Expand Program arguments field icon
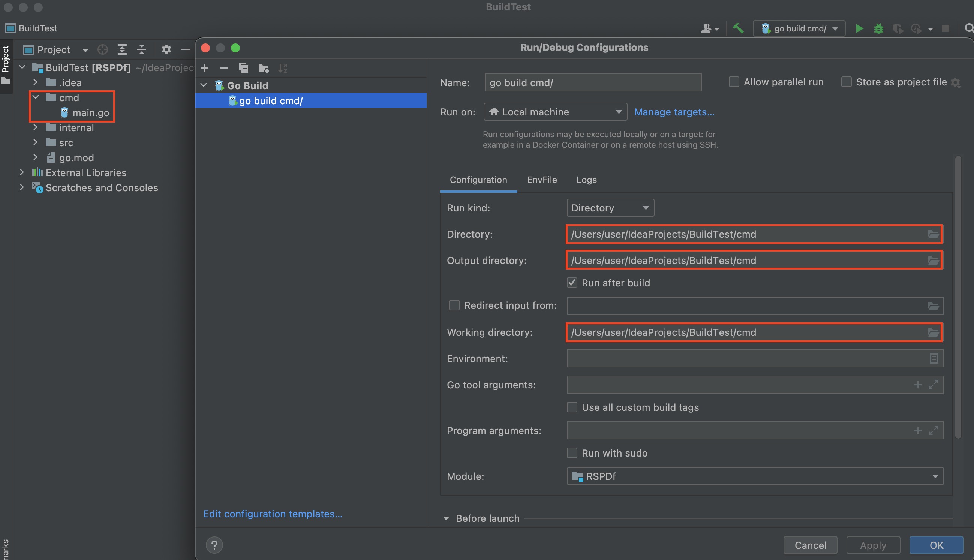974x560 pixels. [x=933, y=430]
